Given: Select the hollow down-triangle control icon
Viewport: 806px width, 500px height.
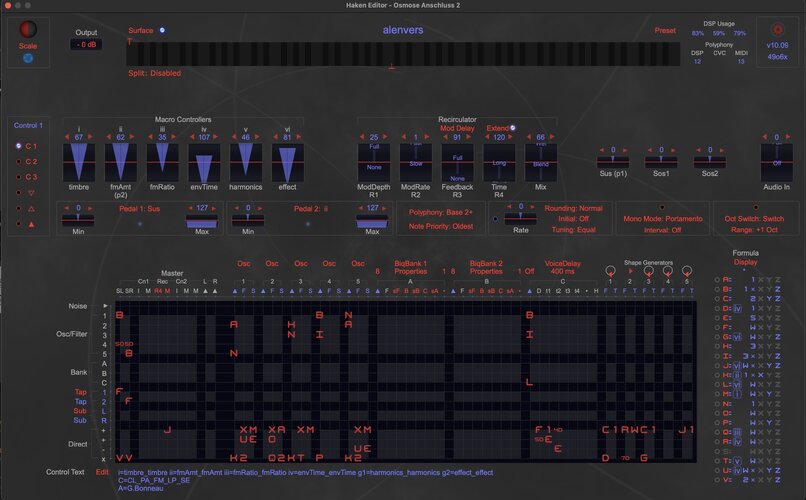Looking at the screenshot, I should 31,193.
